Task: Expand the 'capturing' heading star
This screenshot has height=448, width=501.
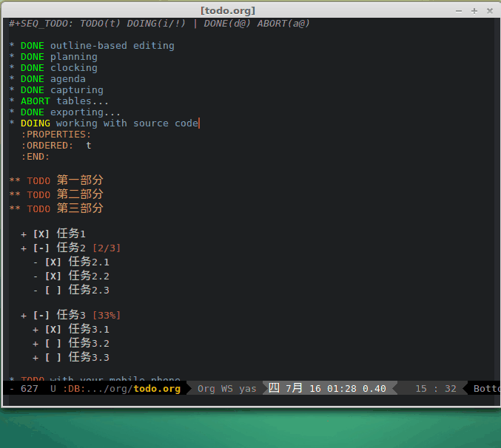Action: (12, 90)
